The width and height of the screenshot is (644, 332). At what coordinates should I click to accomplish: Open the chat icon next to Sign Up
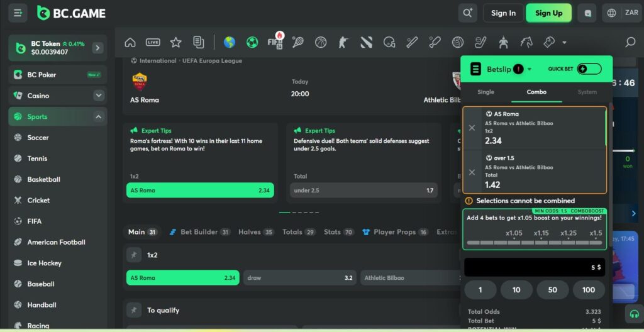tap(587, 13)
